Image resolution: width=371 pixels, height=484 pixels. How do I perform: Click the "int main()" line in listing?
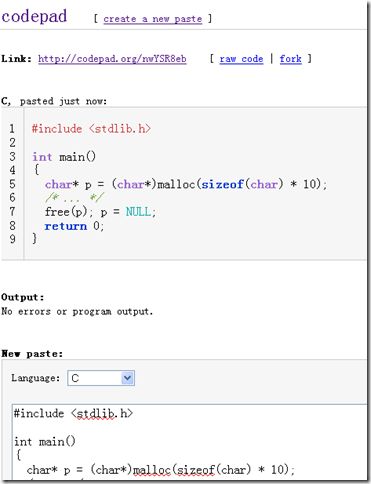(64, 157)
